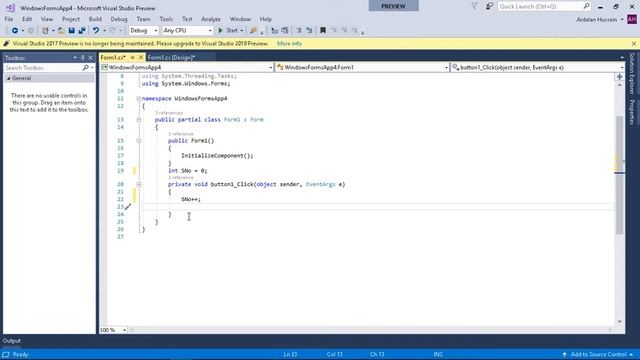Uncomment the selected lines icon

point(309,31)
